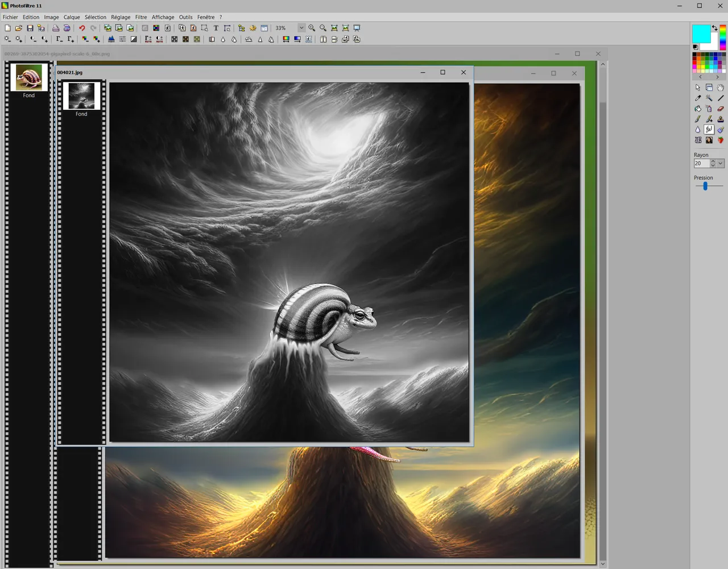Click the Undo arrow in toolbar

(x=82, y=28)
